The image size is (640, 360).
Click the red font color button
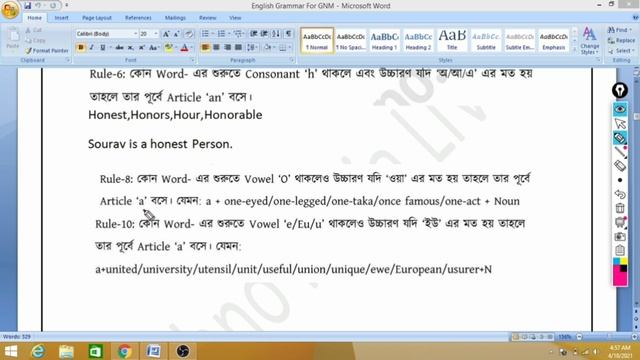coord(184,48)
